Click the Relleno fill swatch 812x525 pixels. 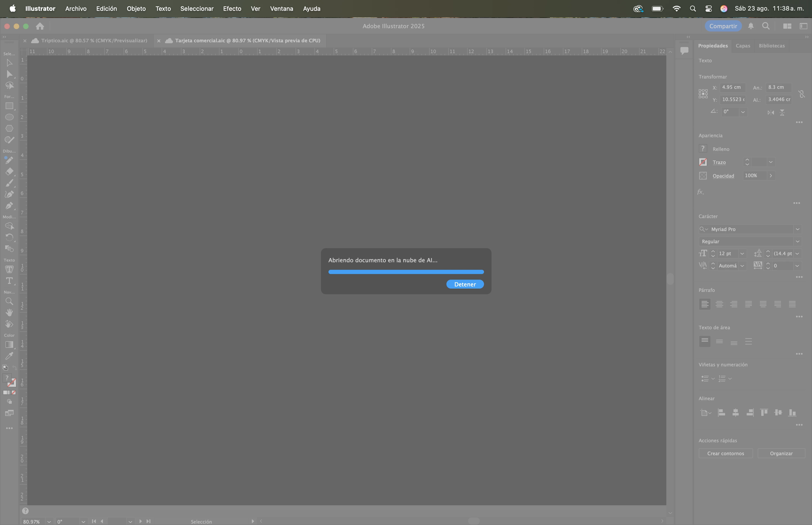click(x=703, y=149)
